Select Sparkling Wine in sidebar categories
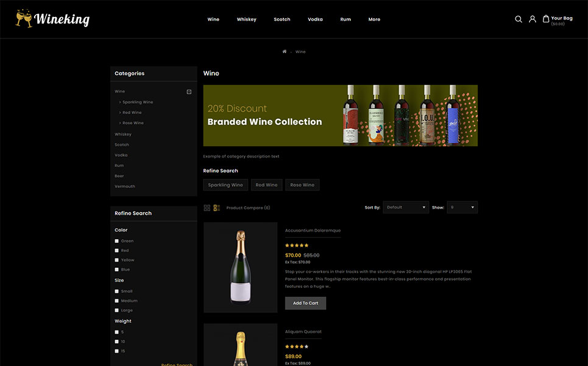This screenshot has height=366, width=588. (138, 102)
